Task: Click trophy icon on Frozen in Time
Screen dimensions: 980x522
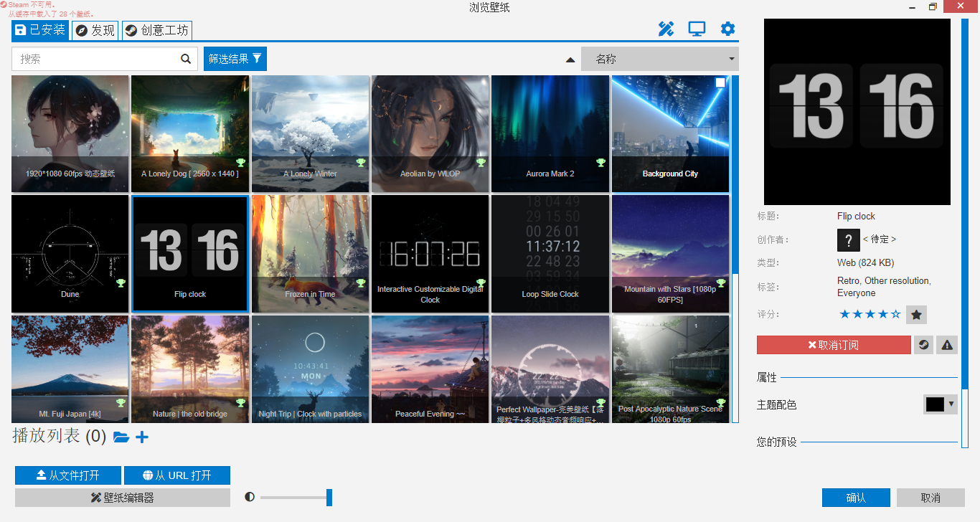Action: [361, 283]
